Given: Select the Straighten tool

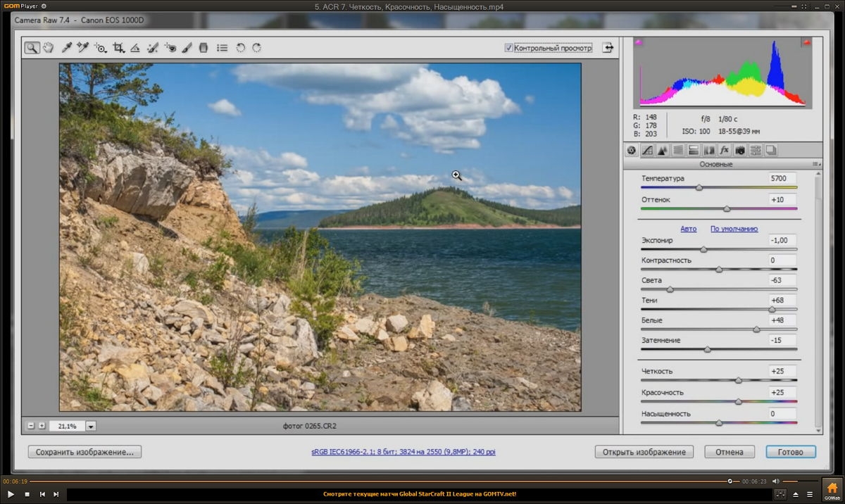Looking at the screenshot, I should pyautogui.click(x=135, y=48).
